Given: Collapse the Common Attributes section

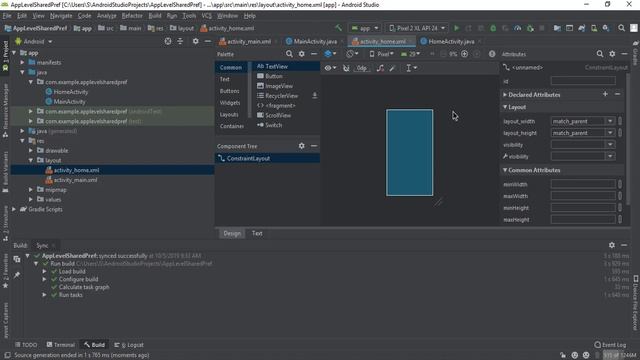Looking at the screenshot, I should click(505, 170).
